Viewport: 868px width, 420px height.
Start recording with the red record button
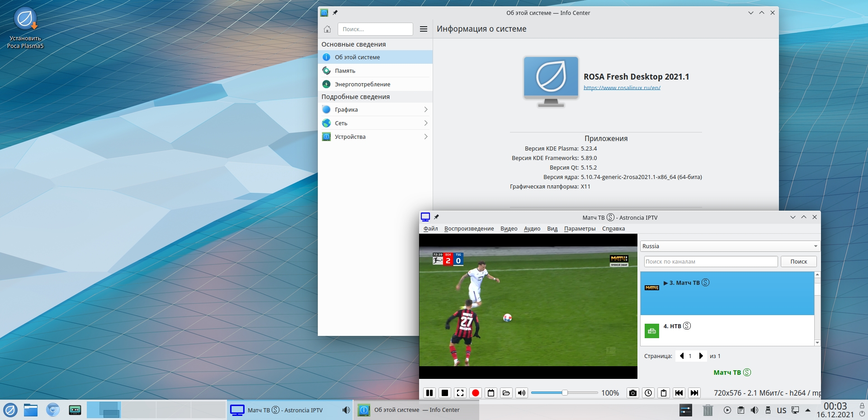(476, 393)
